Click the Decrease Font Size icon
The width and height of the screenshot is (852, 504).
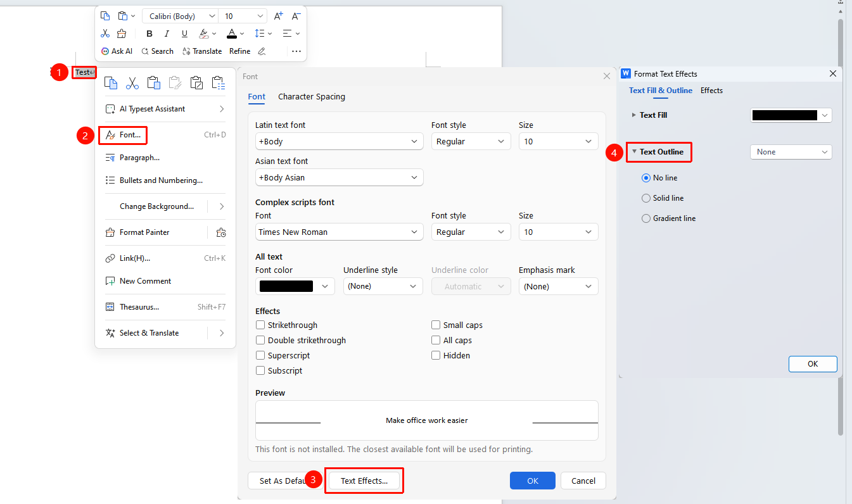[296, 16]
